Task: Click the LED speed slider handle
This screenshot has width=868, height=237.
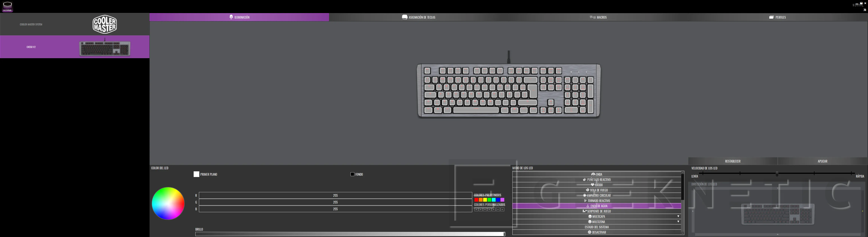Action: coord(777,174)
